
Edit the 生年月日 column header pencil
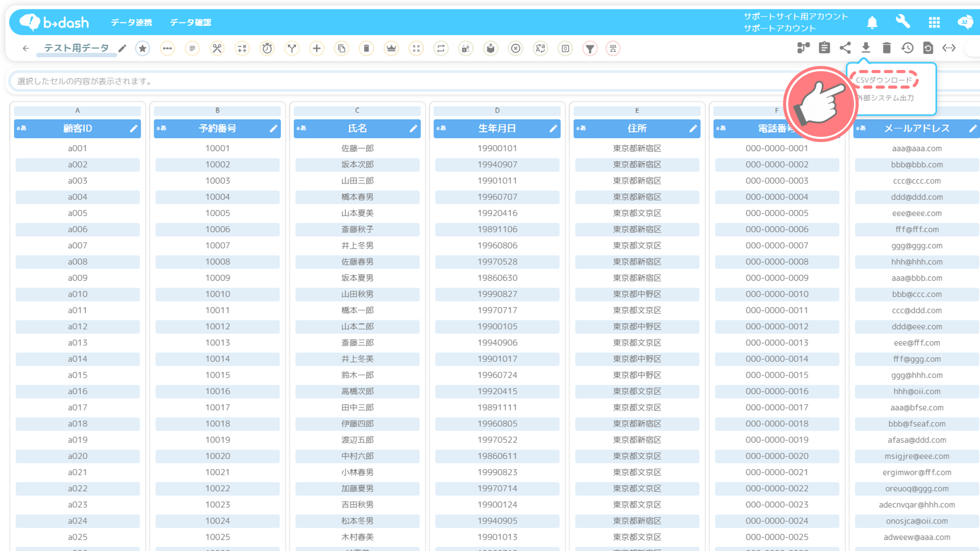coord(553,129)
